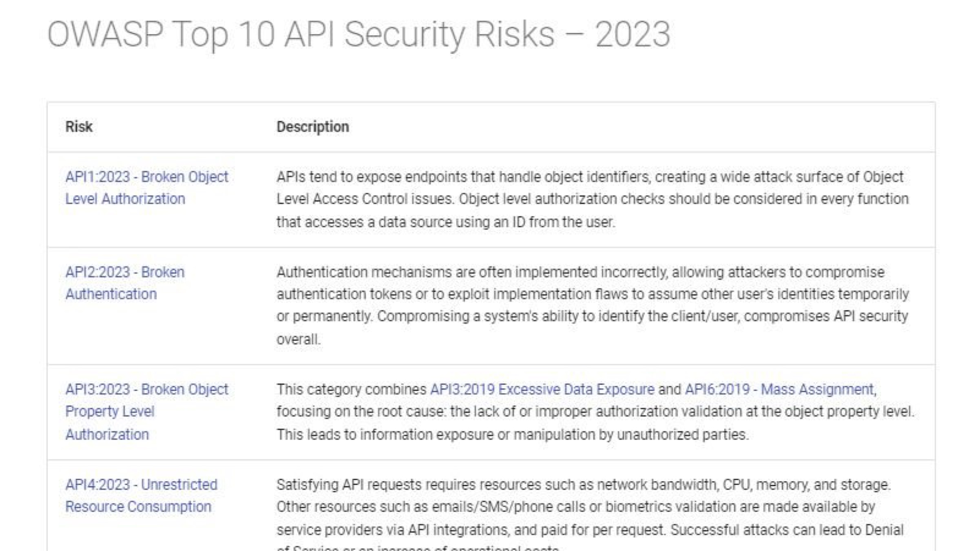Open API3:2023 Broken Object Property Level Authorization
The height and width of the screenshot is (551, 980).
(x=147, y=412)
